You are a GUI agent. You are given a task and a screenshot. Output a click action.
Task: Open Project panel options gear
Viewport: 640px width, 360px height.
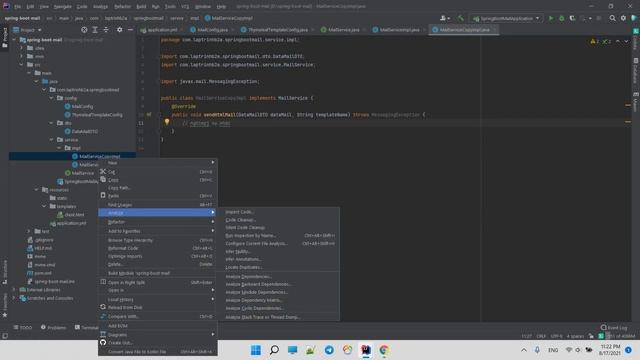tap(120, 30)
